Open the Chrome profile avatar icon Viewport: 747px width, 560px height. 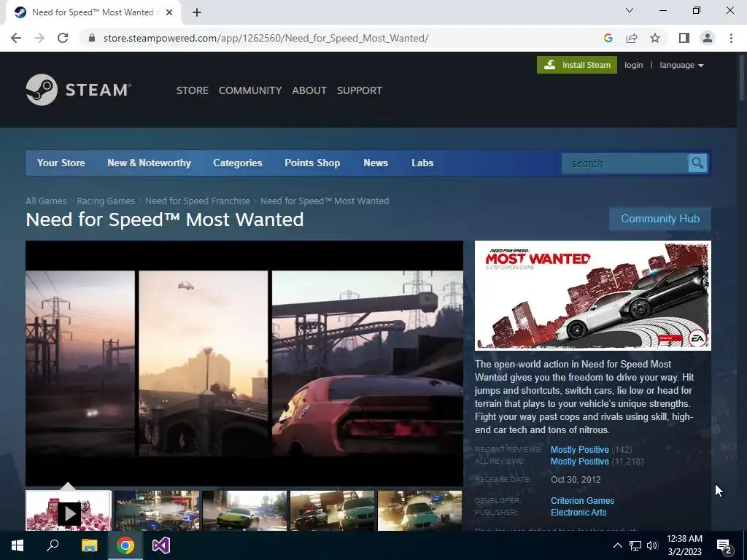tap(708, 38)
